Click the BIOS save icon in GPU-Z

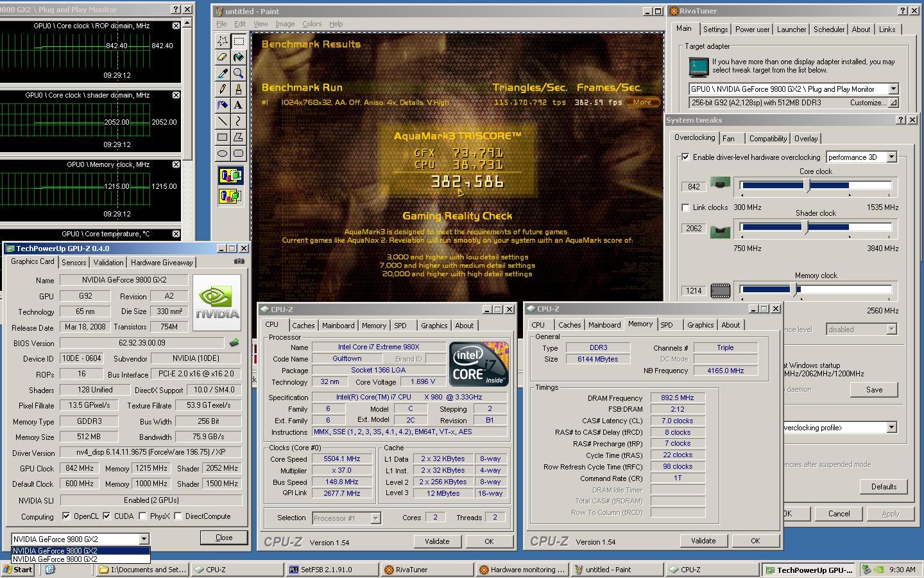coord(234,343)
